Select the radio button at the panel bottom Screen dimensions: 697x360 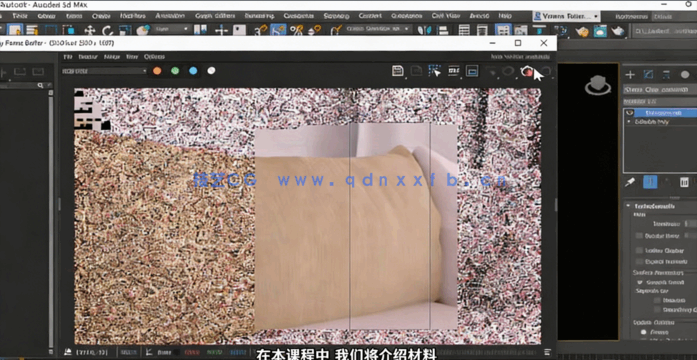[x=643, y=332]
